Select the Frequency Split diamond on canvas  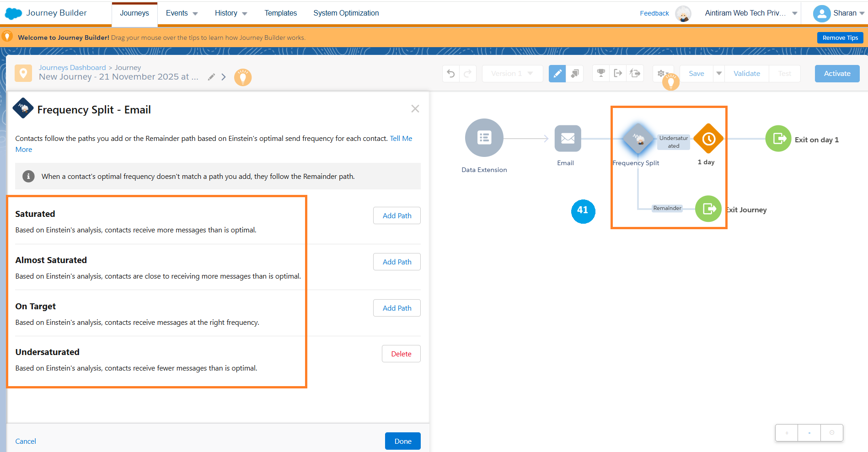pos(638,138)
